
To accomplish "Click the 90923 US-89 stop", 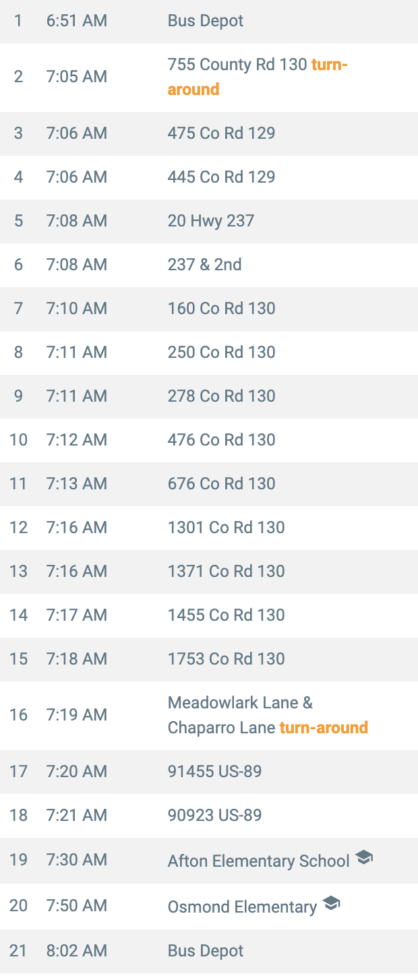I will tap(214, 815).
